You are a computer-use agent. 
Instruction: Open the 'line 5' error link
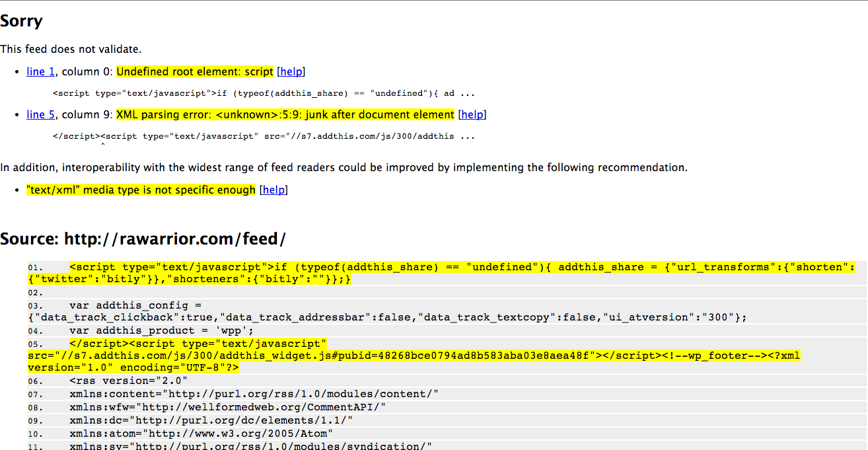40,114
